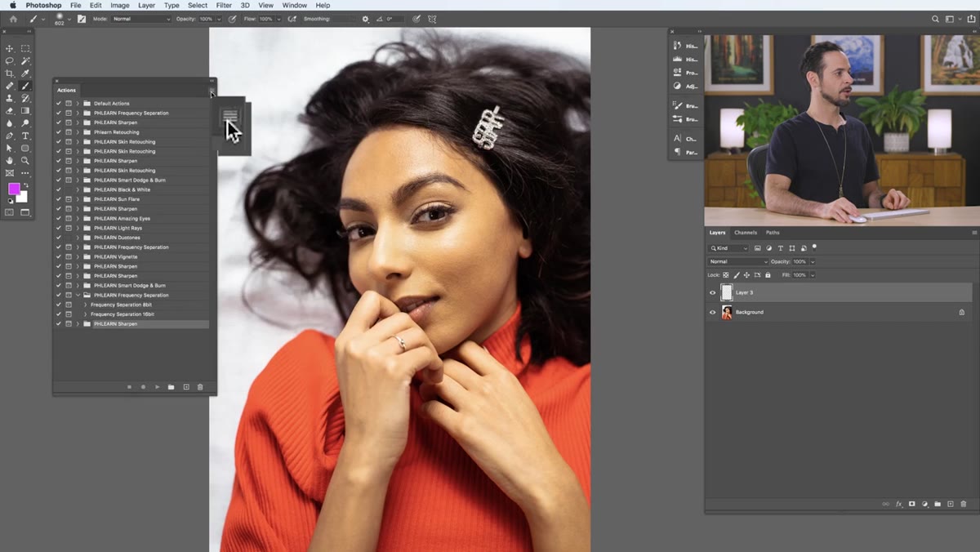Uncheck the Default Actions set checkbox
980x552 pixels.
(59, 104)
